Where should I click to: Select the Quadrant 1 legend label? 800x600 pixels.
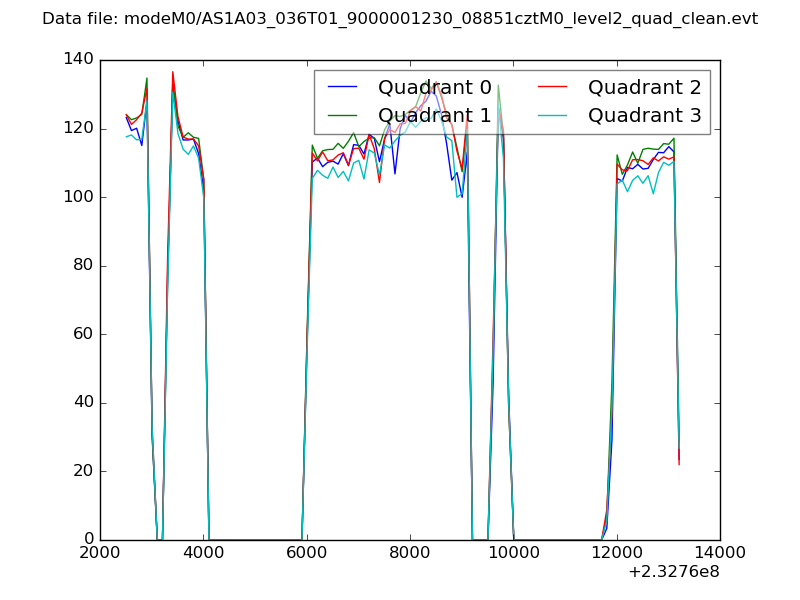pos(434,116)
